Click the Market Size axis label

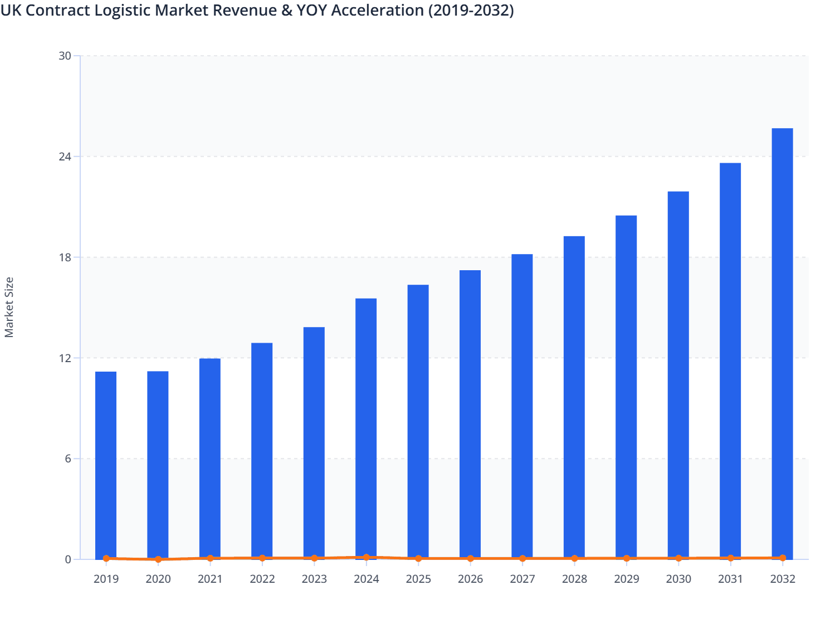tap(9, 305)
